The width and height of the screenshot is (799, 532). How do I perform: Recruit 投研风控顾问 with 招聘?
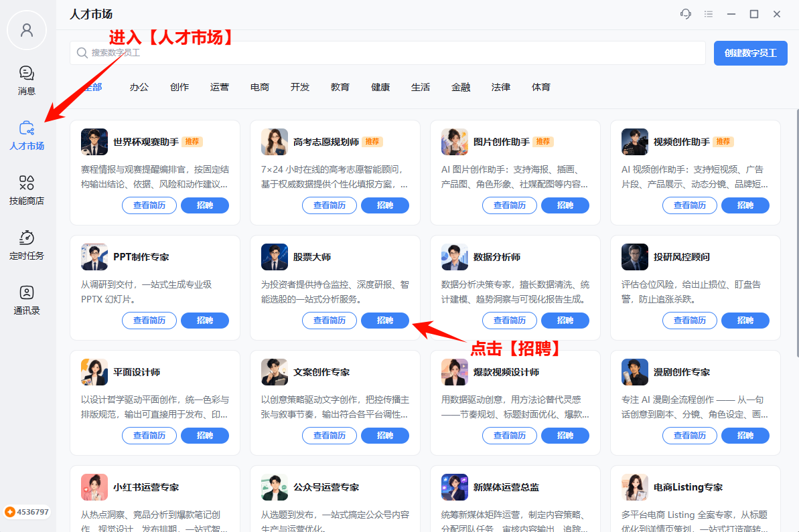pos(745,321)
